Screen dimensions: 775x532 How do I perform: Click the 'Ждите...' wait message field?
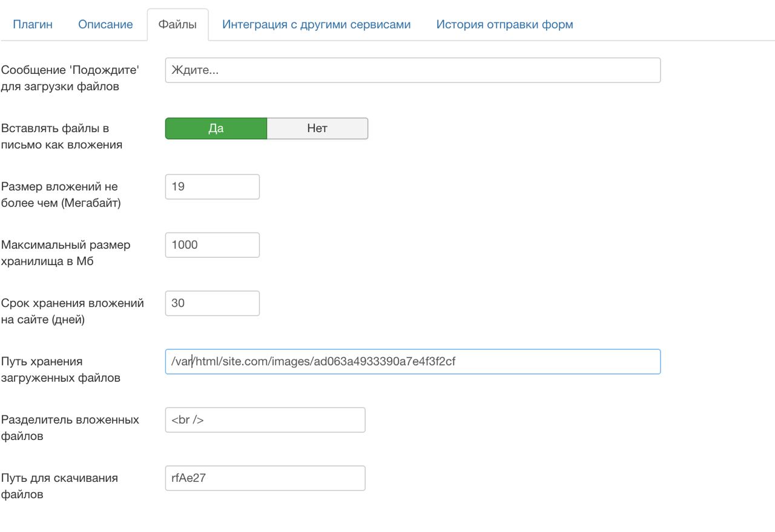tap(412, 70)
